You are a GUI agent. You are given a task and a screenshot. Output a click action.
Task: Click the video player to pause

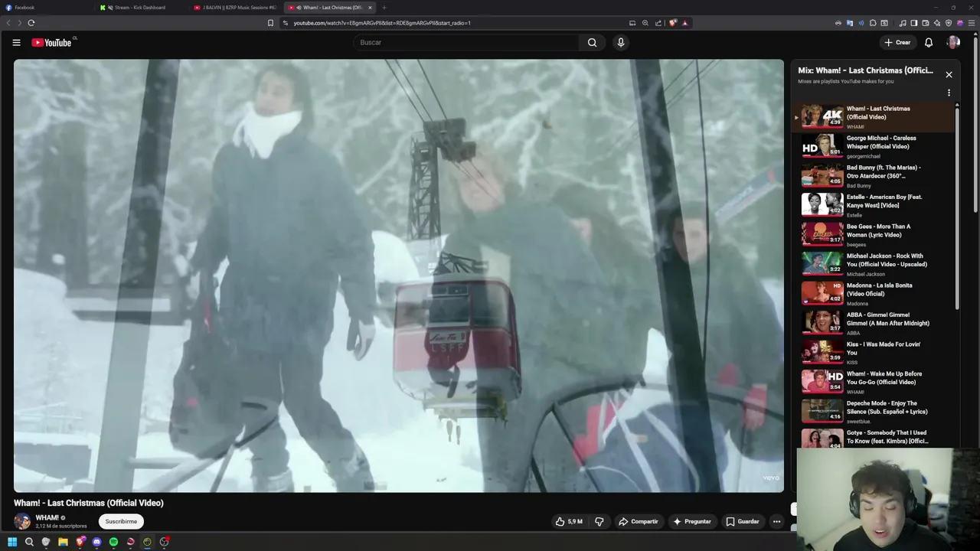399,275
